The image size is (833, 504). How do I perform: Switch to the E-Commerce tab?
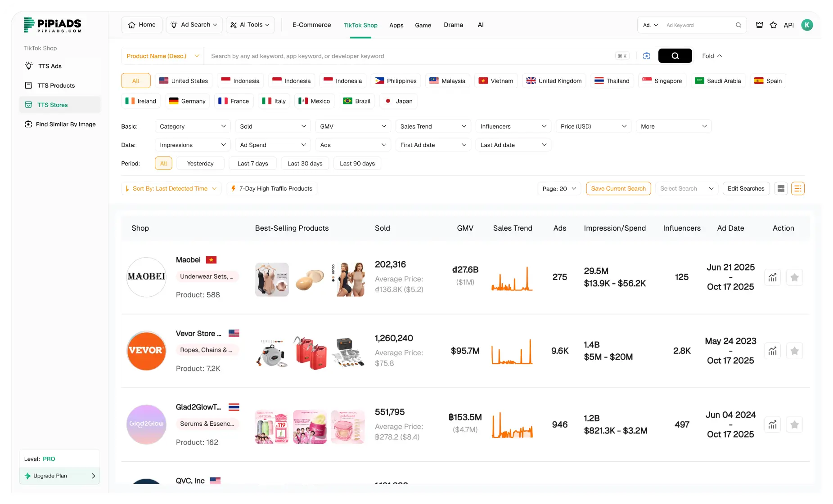[x=311, y=25]
